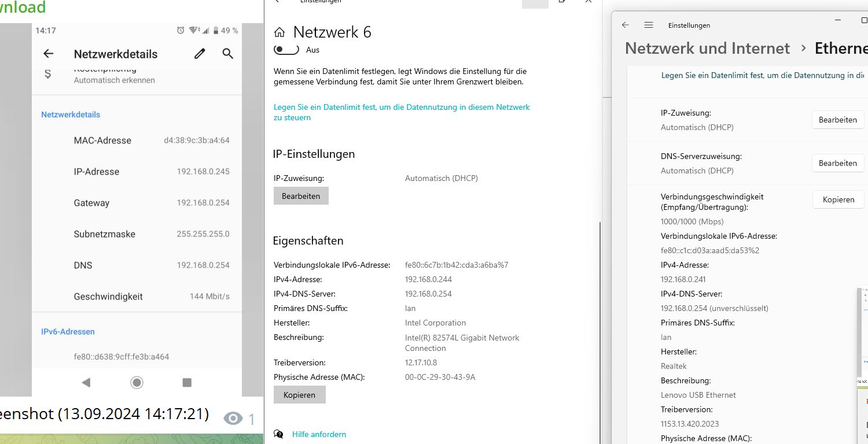
Task: Click Treiberversion value 1153.13.420.2023
Action: pos(690,424)
